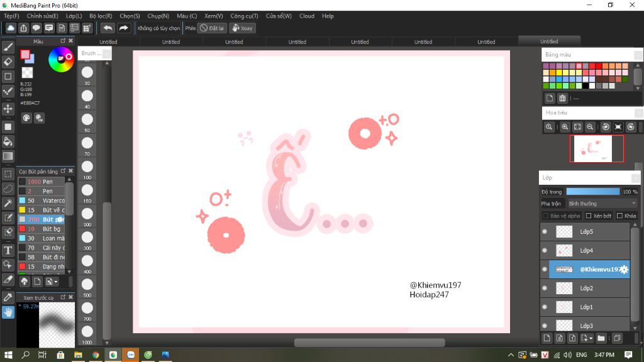
Task: Open the Bộ lọc(R) menu
Action: (101, 16)
